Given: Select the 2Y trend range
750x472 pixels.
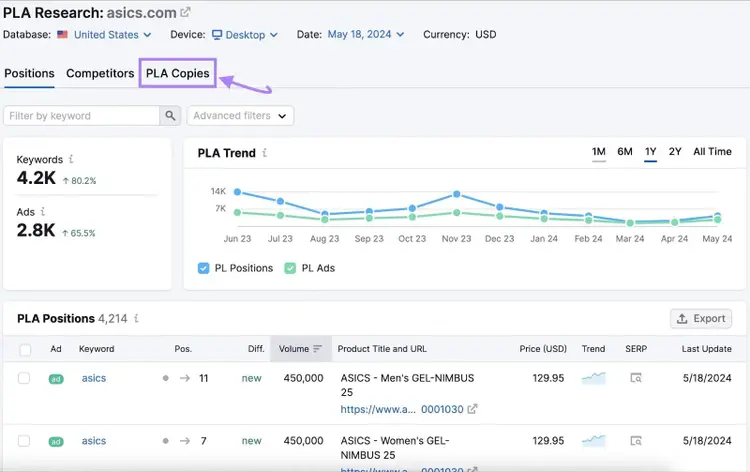Looking at the screenshot, I should (675, 152).
